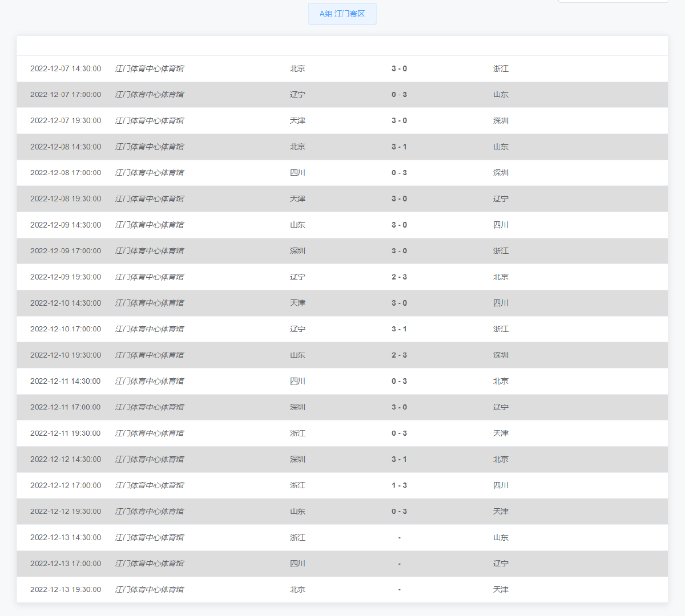Select 浙江 in the 12-07 14:30 match row
685x616 pixels.
tap(501, 68)
